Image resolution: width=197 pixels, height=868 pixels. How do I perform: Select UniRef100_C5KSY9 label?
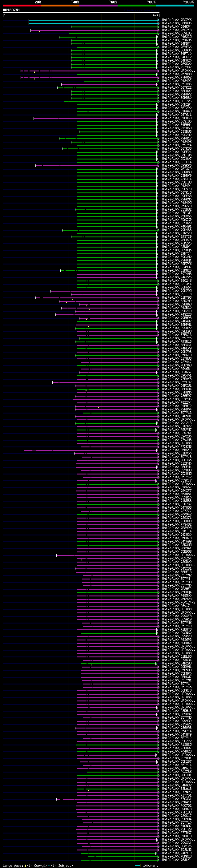[x=177, y=450]
